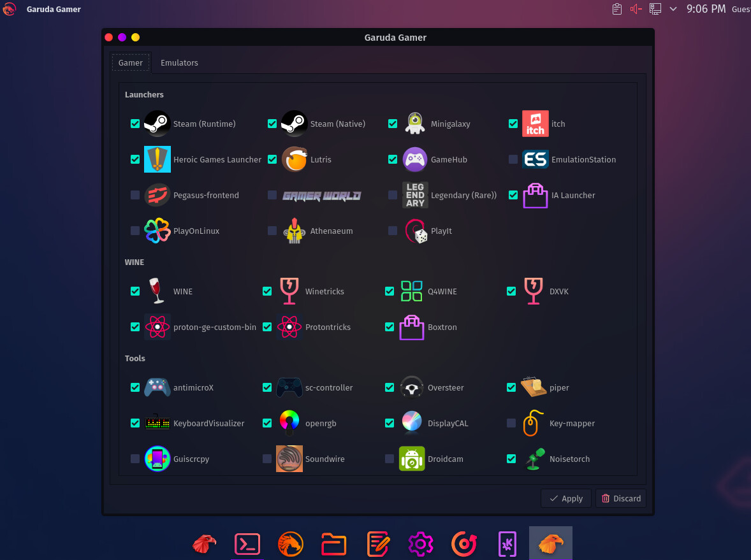Check the PlayIt checkbox
751x560 pixels.
click(393, 231)
